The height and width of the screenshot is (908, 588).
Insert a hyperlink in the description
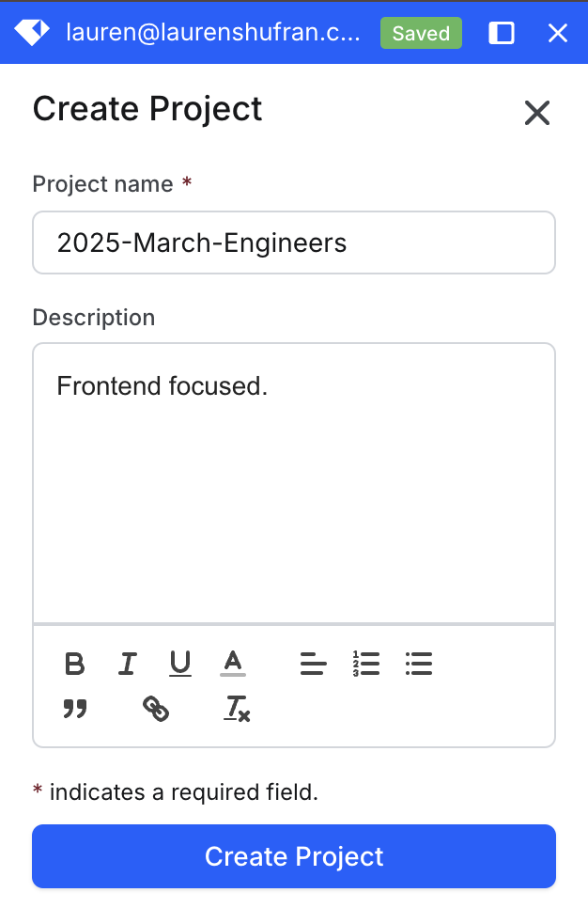(x=156, y=708)
